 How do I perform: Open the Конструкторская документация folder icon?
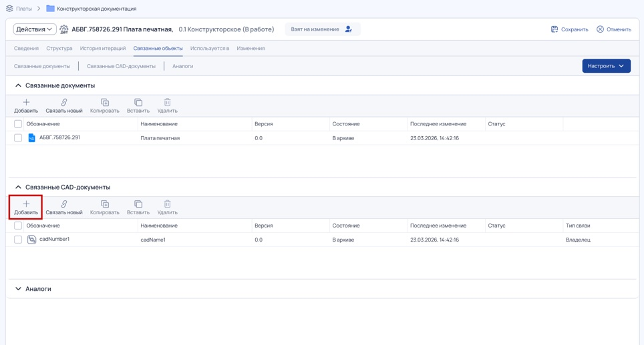click(50, 8)
